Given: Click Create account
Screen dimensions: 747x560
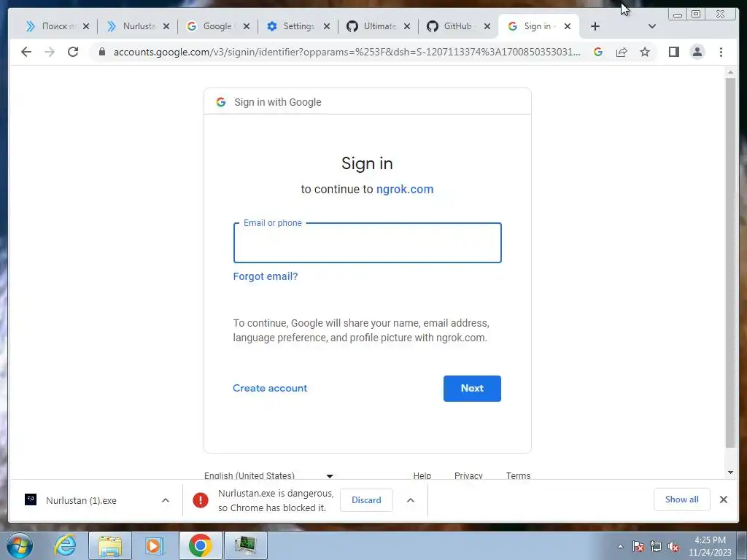Looking at the screenshot, I should [270, 388].
